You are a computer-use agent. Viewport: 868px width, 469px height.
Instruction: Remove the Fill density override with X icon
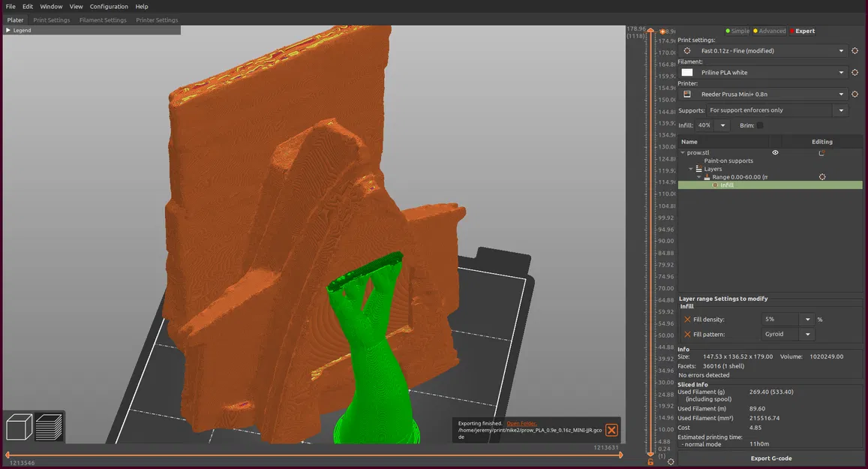click(687, 320)
